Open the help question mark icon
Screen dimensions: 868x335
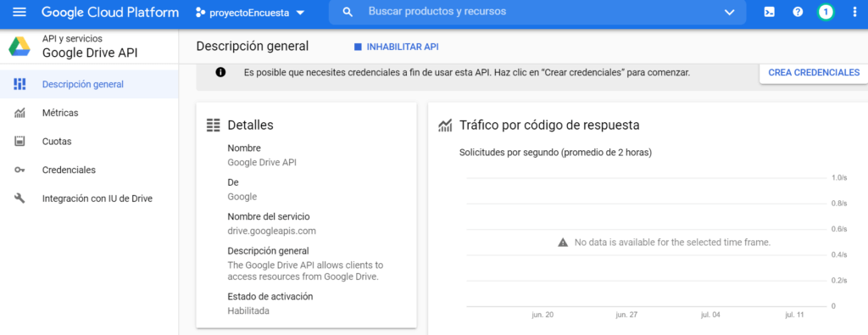click(798, 12)
